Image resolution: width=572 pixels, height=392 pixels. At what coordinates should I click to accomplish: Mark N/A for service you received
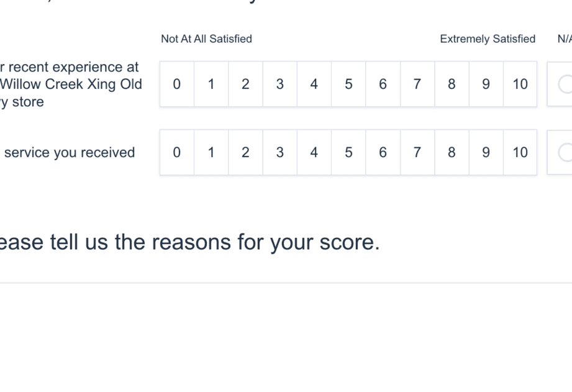point(565,152)
